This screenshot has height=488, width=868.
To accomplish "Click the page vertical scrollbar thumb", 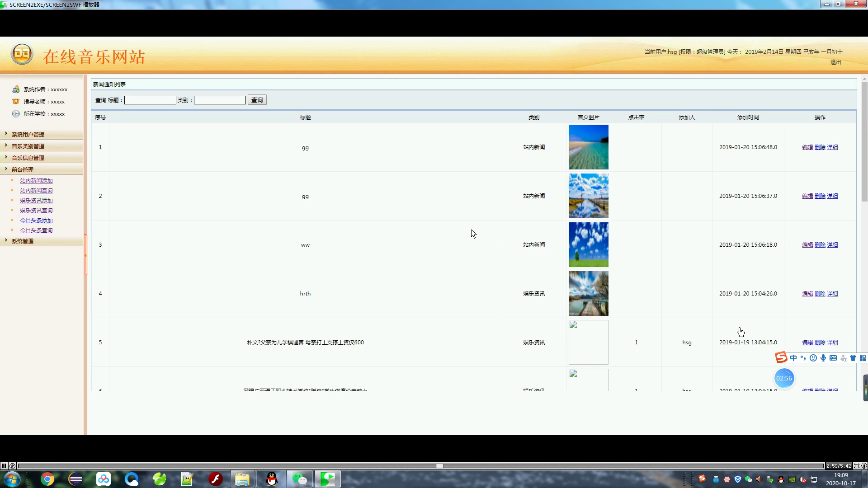I will 864,141.
